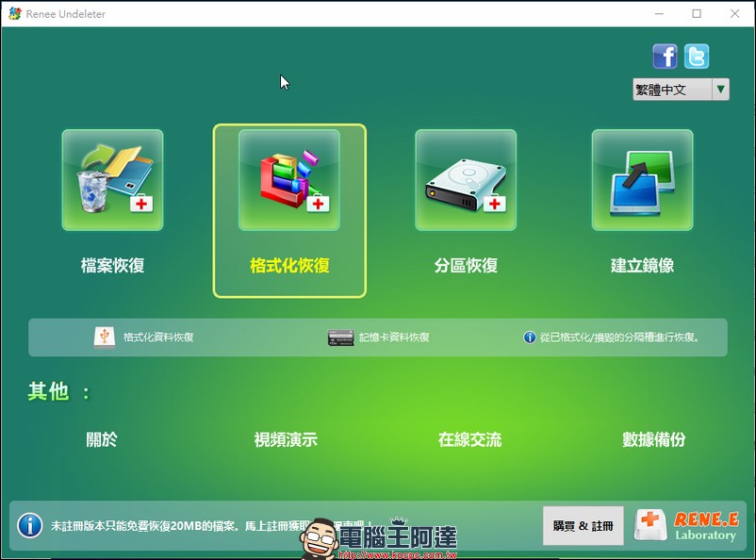Open 數據備份 data backup link

654,439
